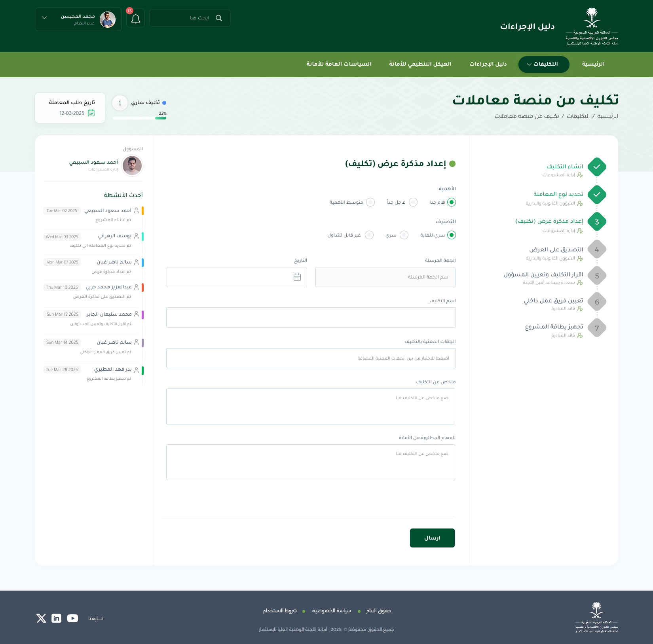Focus the اسم التكليف input field
This screenshot has height=644, width=653.
(311, 318)
